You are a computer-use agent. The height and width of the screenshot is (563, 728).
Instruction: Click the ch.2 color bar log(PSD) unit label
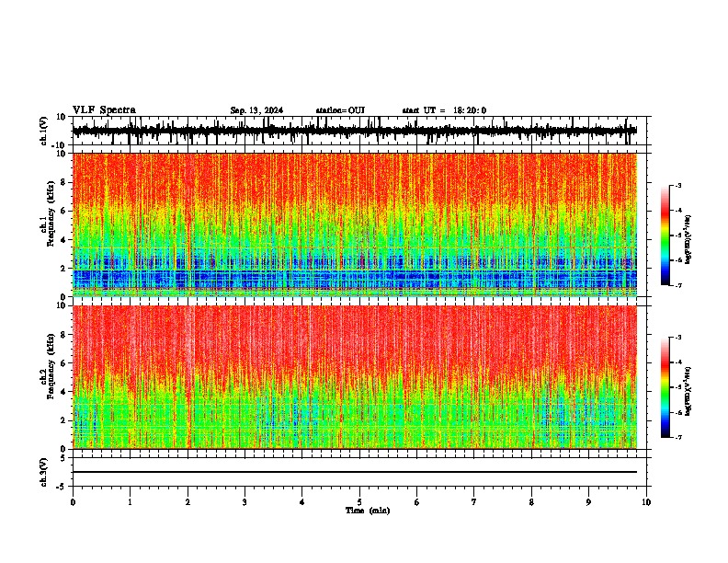688,391
